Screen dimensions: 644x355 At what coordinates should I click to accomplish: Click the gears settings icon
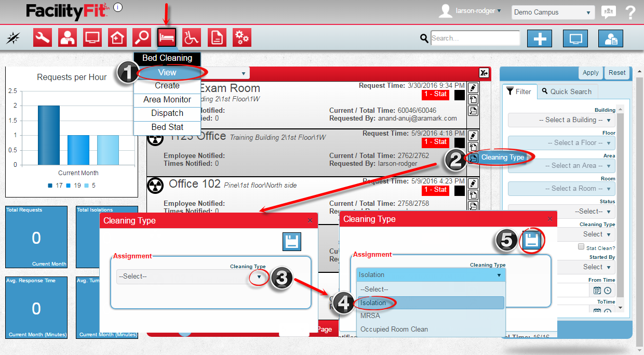242,38
